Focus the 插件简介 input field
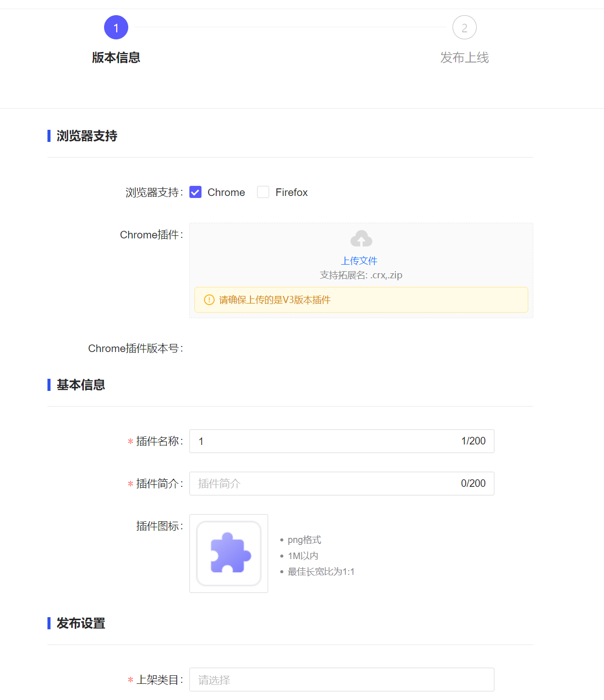Screen dimensions: 604x700 point(342,484)
